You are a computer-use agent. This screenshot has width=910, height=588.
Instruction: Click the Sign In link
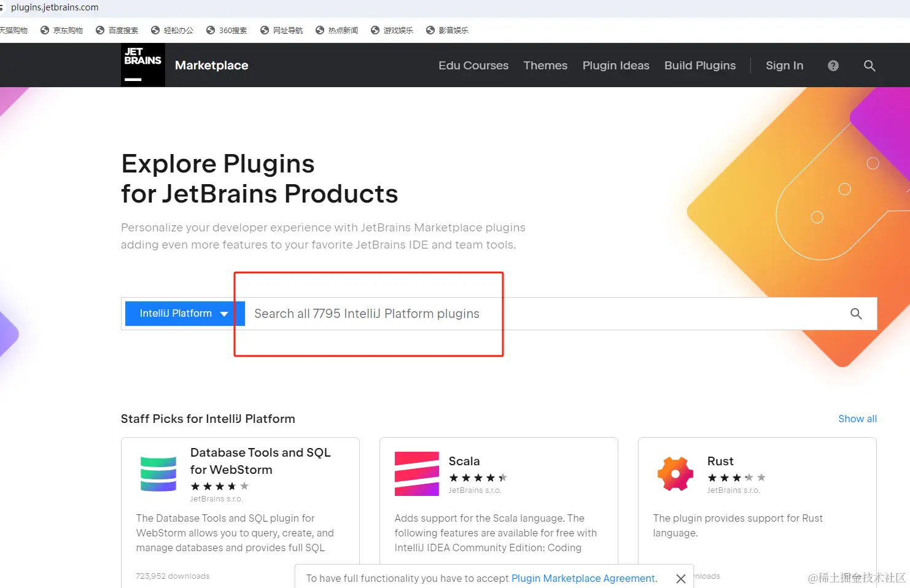784,66
